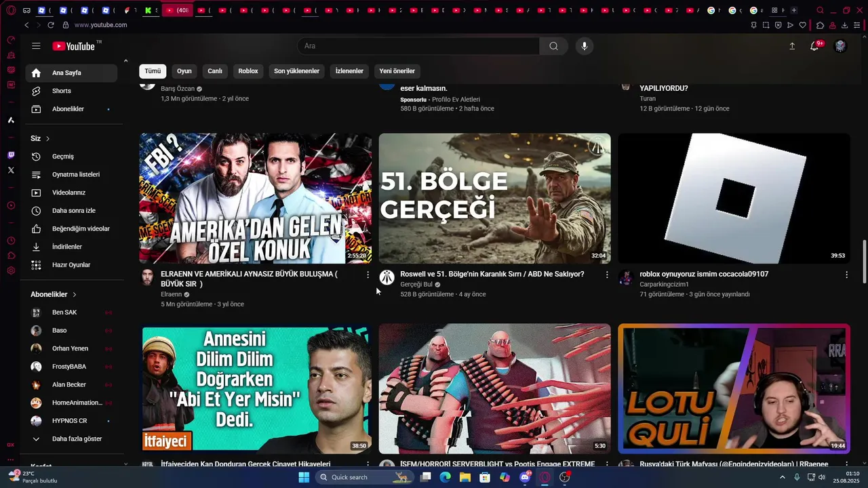Click the page vertical scrollbar thumb

(x=864, y=262)
